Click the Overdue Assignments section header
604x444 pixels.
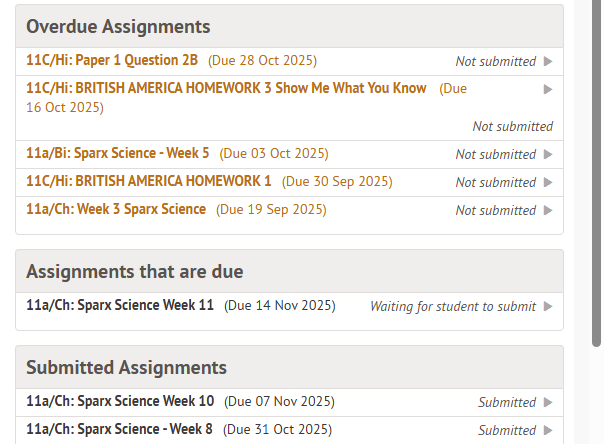(x=118, y=27)
